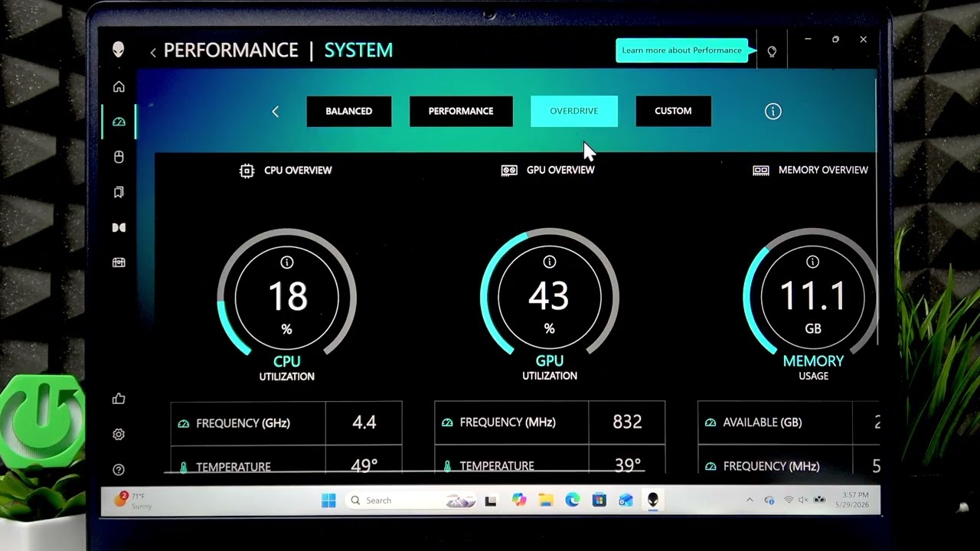Click the CPU OVERVIEW heading text
This screenshot has height=551, width=980.
click(298, 171)
